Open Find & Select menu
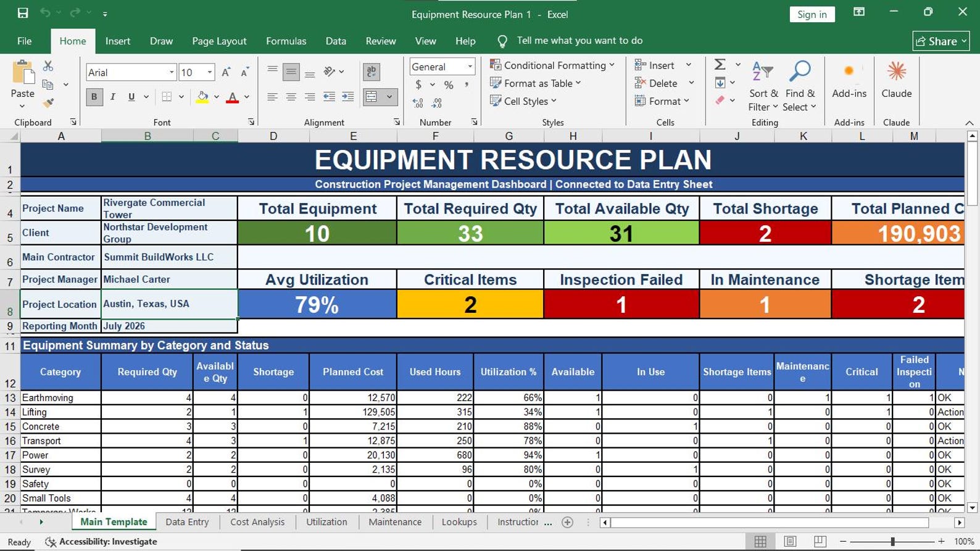This screenshot has width=980, height=551. (800, 86)
